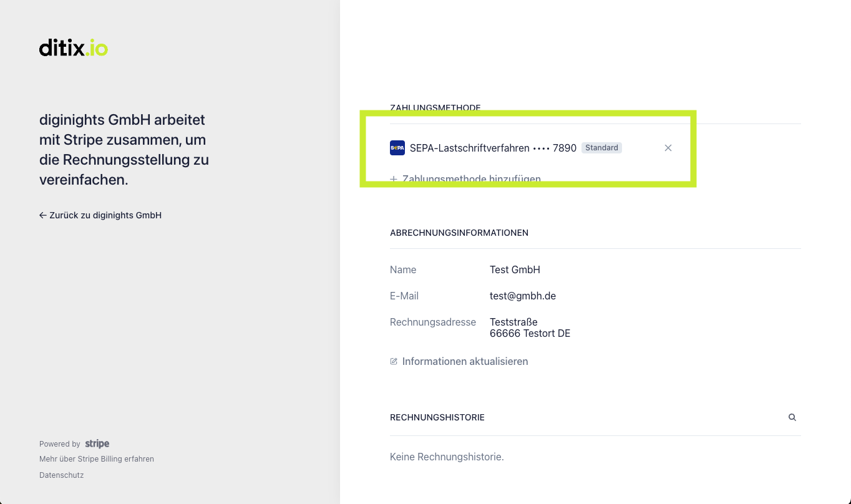The width and height of the screenshot is (851, 504).
Task: Go back via Zurück zu diginights GmbH
Action: tap(100, 215)
